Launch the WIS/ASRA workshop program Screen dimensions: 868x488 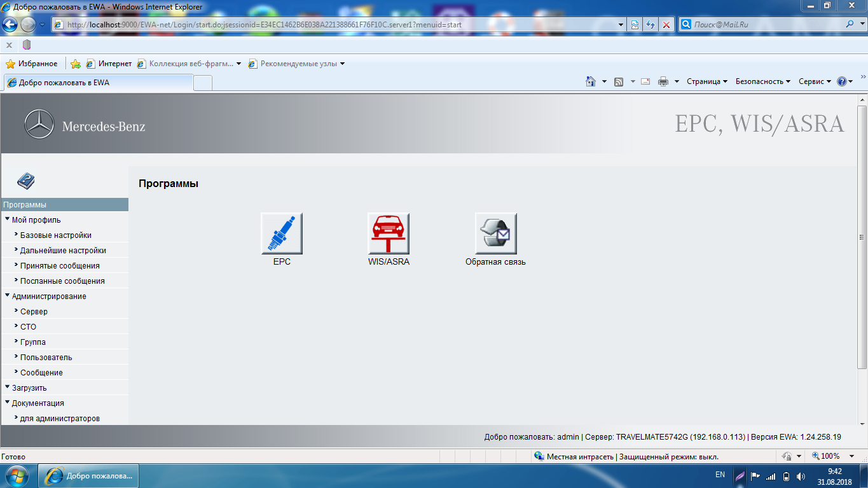click(x=389, y=234)
